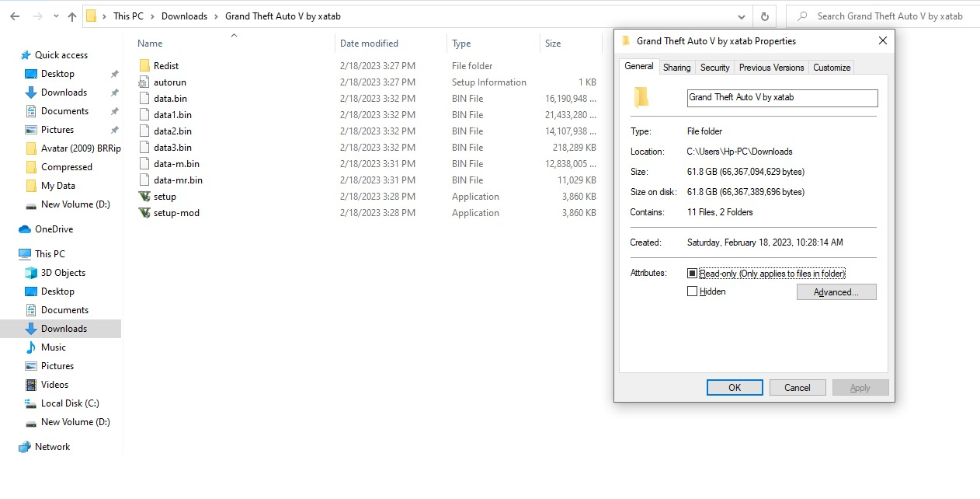Screen dimensions: 980x499
Task: Click the 3D Objects icon
Action: pos(31,273)
